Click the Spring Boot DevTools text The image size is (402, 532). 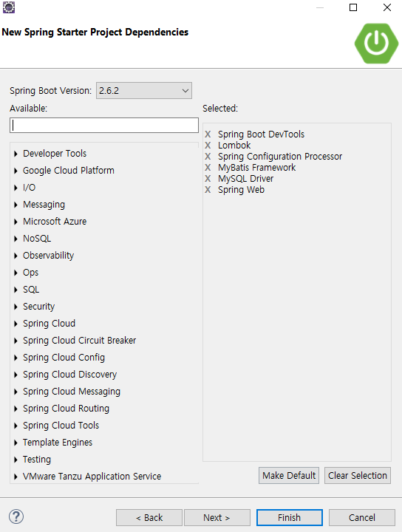[x=261, y=134]
